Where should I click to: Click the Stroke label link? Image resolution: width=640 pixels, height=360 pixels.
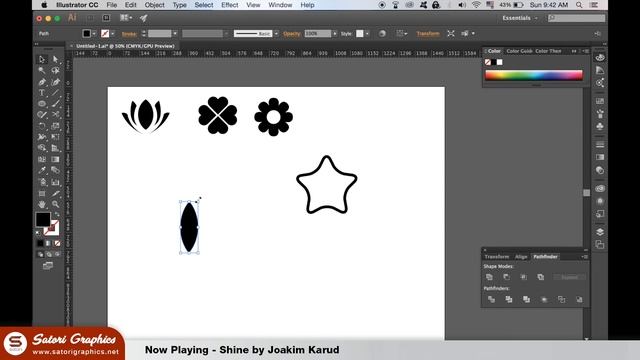point(129,34)
